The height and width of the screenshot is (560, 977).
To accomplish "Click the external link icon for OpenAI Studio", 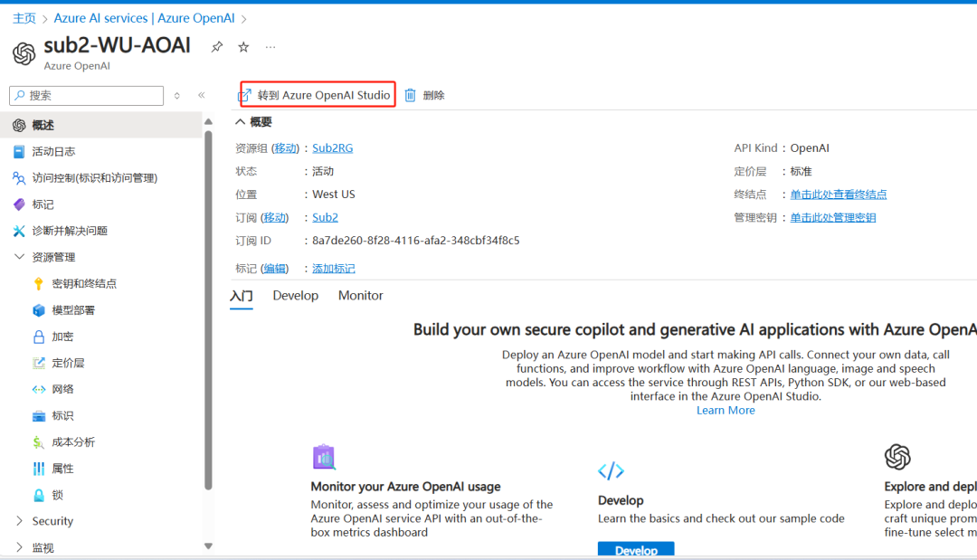I will (x=244, y=95).
